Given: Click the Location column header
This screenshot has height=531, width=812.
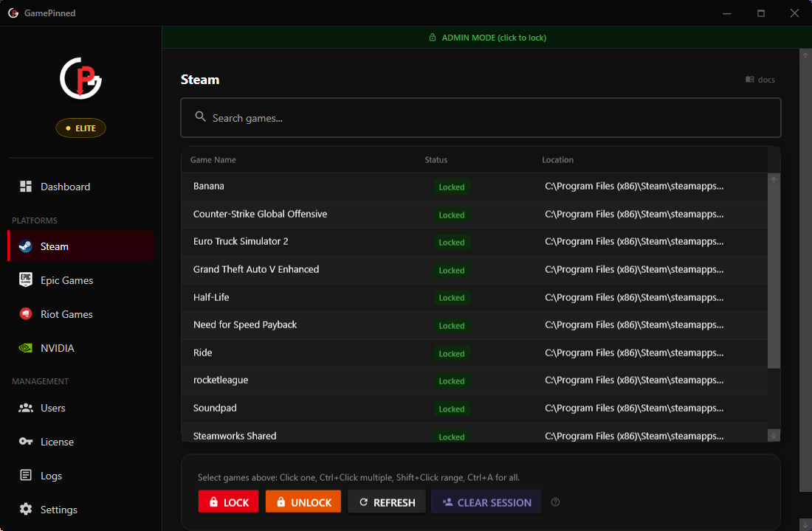Looking at the screenshot, I should pos(558,160).
